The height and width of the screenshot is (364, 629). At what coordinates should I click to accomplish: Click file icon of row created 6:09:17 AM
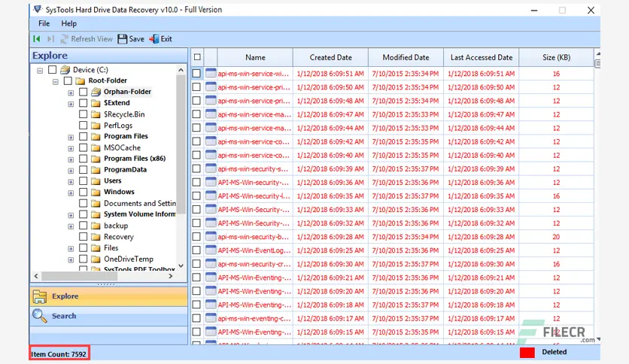coord(211,318)
